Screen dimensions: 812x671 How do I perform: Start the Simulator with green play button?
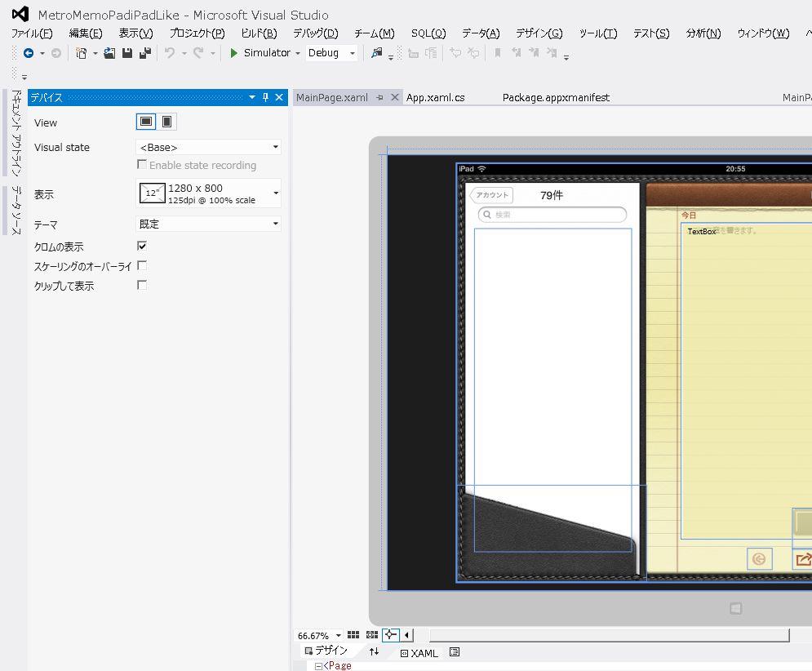[x=234, y=53]
